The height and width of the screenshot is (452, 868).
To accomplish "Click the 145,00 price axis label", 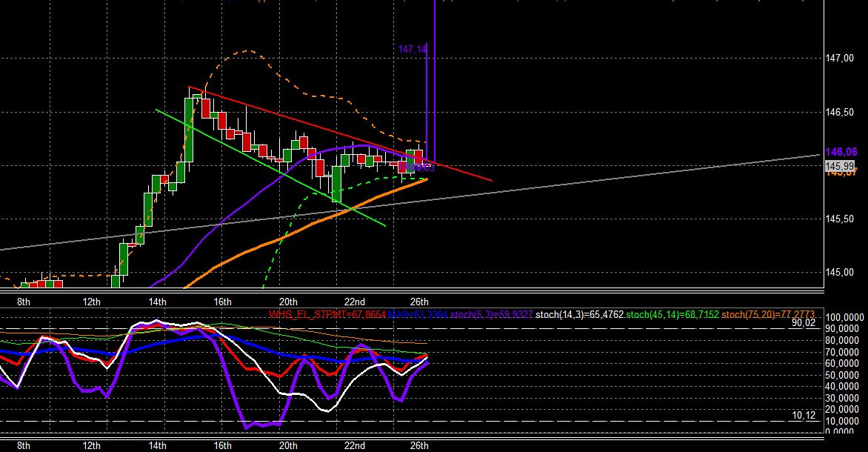I will click(x=839, y=273).
